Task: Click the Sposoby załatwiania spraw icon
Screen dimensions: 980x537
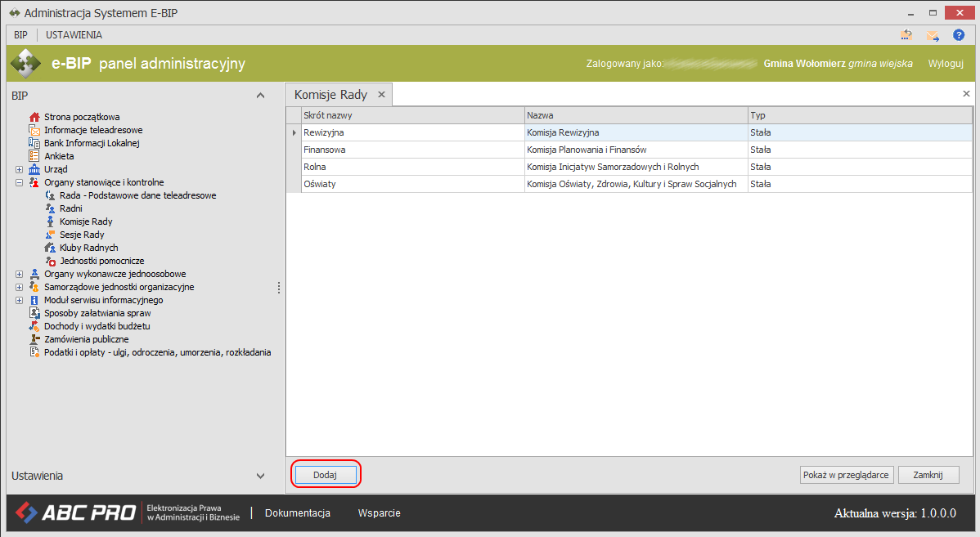Action: (x=34, y=314)
